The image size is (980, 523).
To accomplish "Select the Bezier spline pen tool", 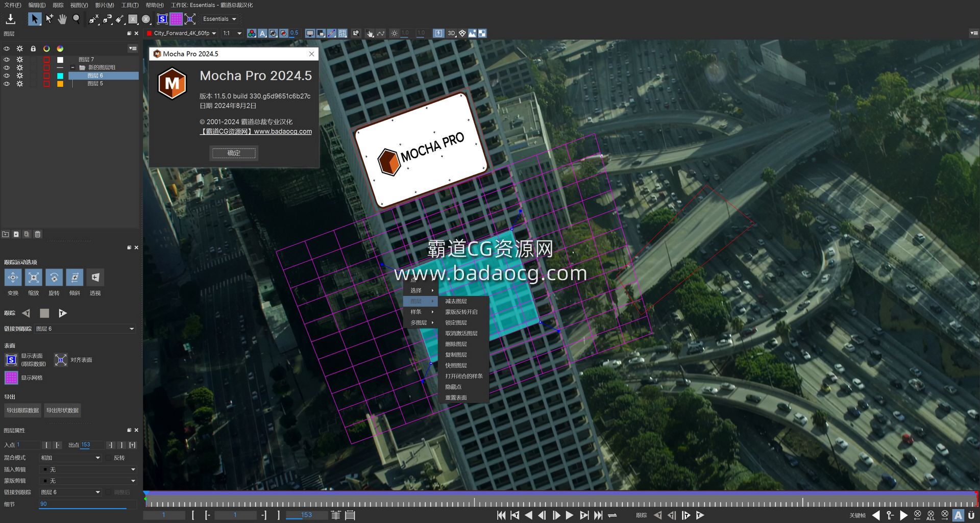I will (x=107, y=19).
